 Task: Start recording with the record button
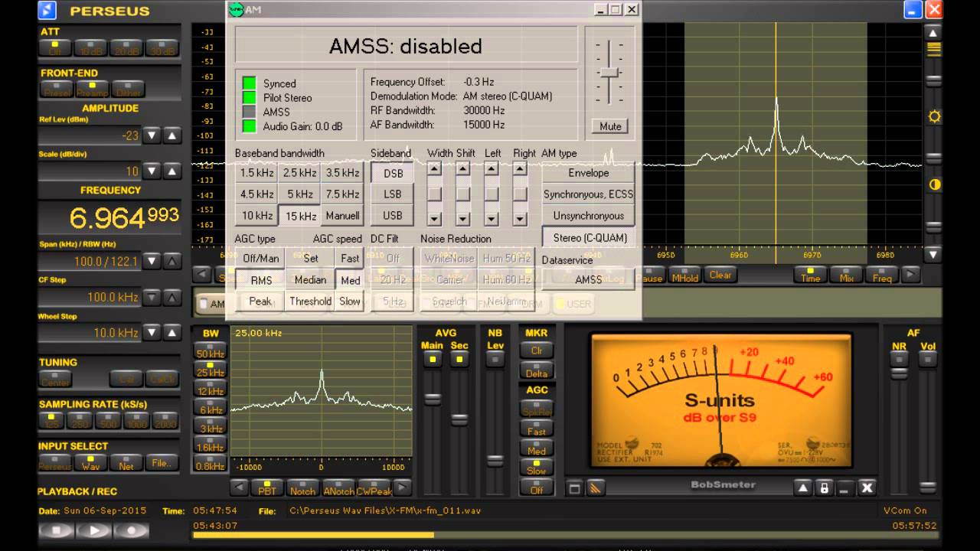click(132, 530)
